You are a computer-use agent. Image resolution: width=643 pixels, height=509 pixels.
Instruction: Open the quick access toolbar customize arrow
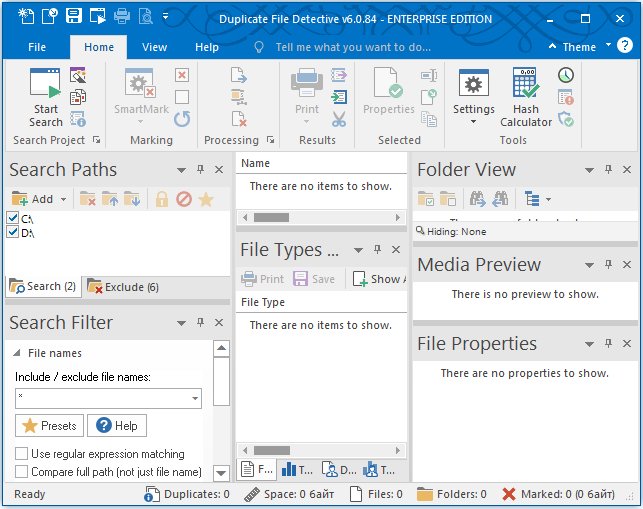coord(165,16)
